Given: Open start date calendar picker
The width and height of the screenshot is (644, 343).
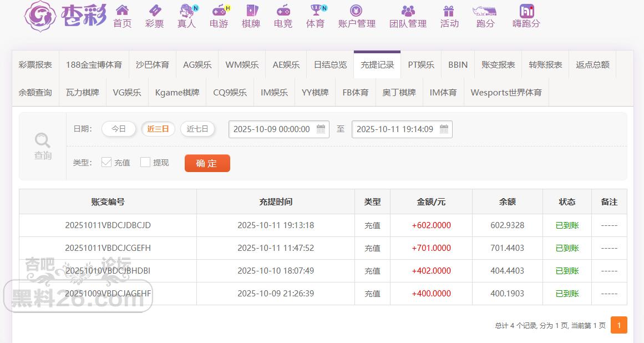Looking at the screenshot, I should pos(321,129).
